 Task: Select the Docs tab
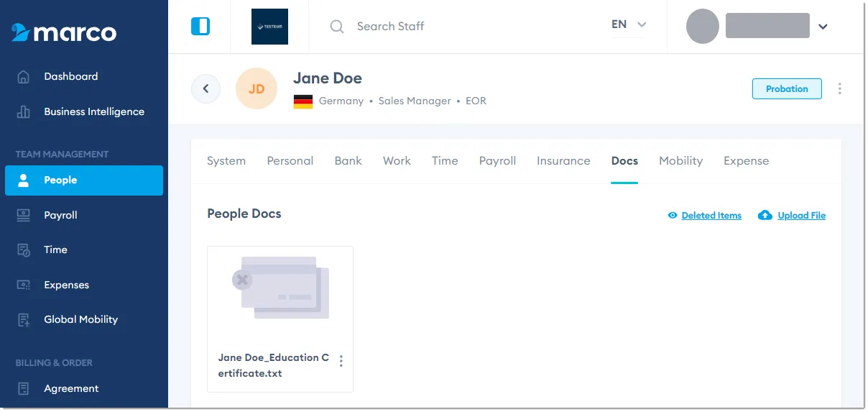pyautogui.click(x=624, y=161)
